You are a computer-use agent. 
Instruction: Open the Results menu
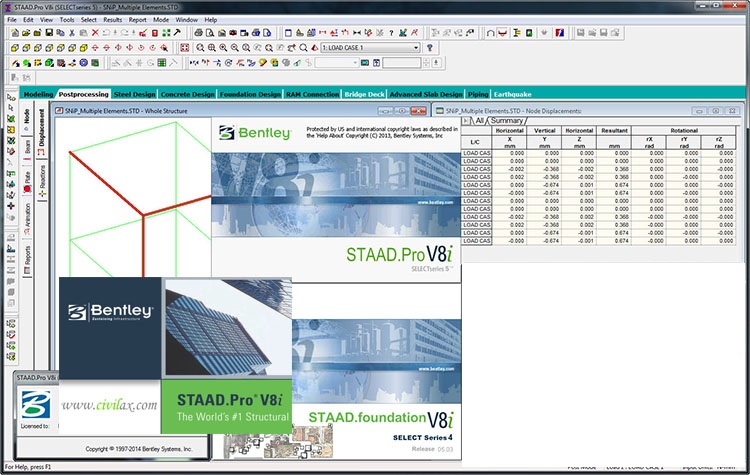point(112,20)
